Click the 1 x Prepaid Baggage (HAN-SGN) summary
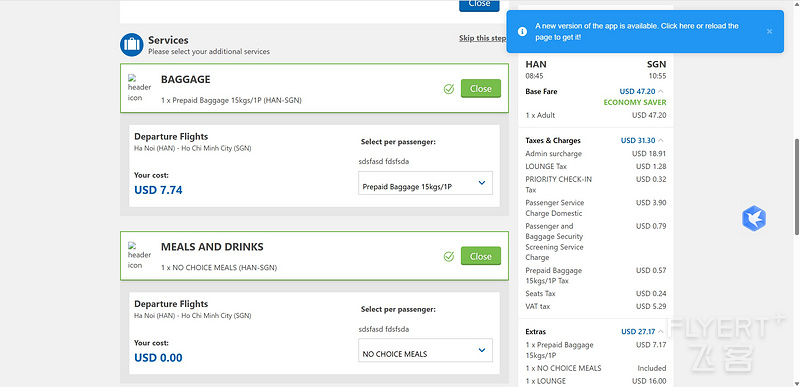This screenshot has height=387, width=800. pos(231,101)
